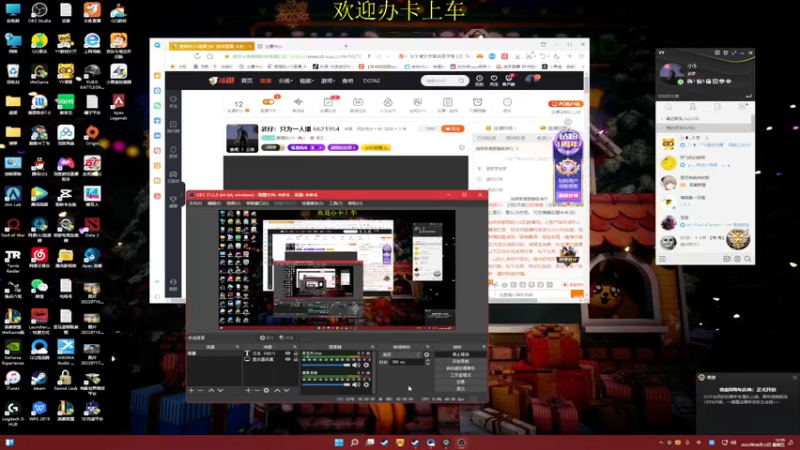Open the GeForce Experience desktop shortcut
The image size is (800, 450).
(13, 352)
